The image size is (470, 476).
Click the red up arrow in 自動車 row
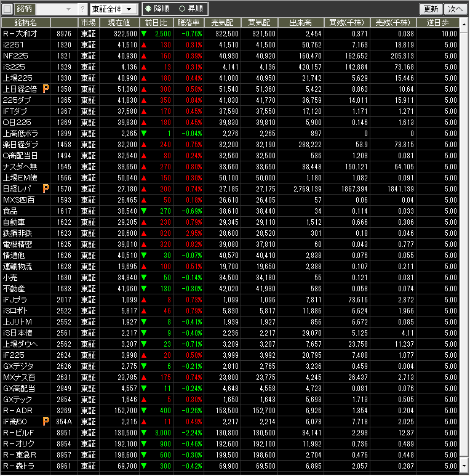tap(144, 222)
